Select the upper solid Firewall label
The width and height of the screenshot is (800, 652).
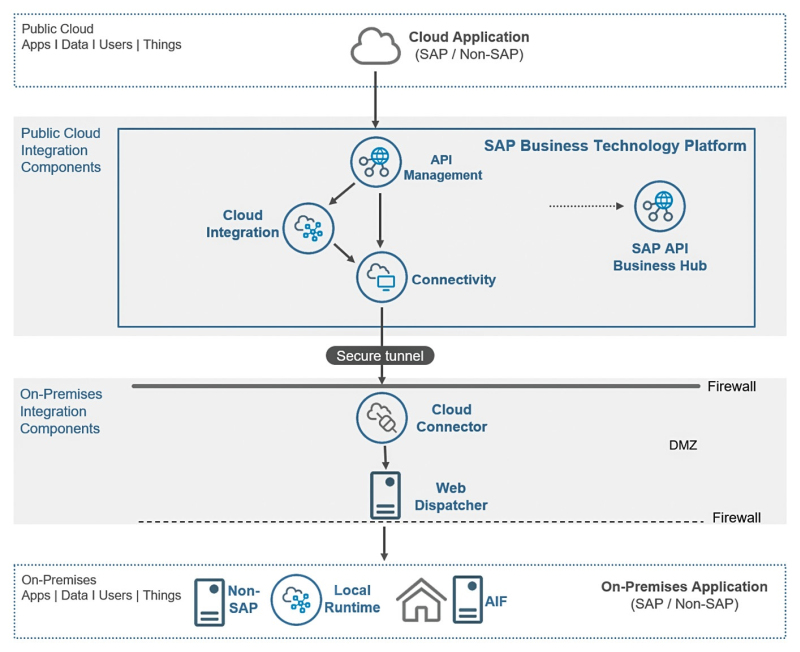point(733,386)
